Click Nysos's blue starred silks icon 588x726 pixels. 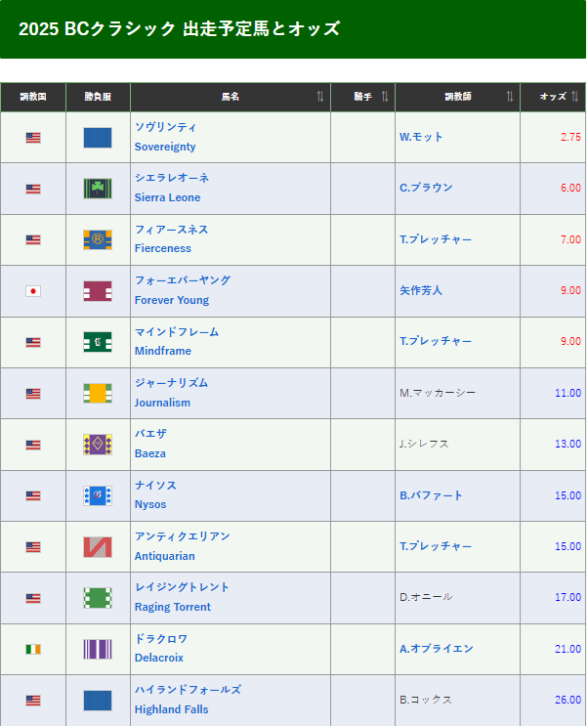click(98, 495)
